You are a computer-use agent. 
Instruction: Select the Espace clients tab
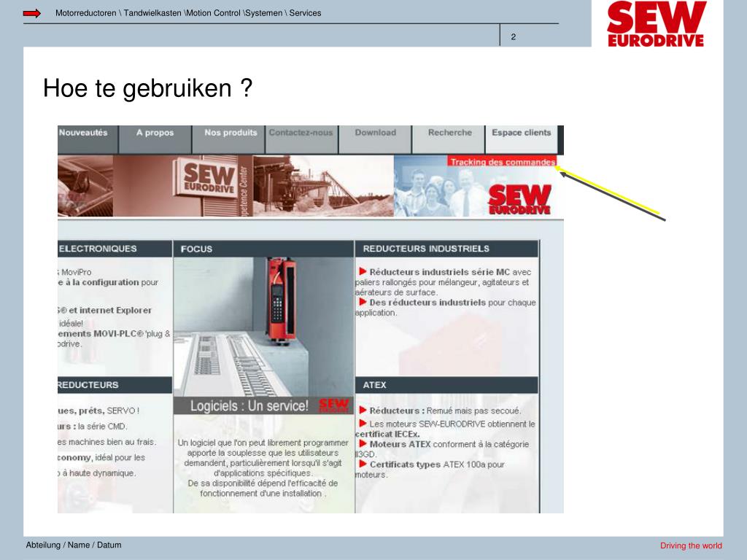[521, 139]
